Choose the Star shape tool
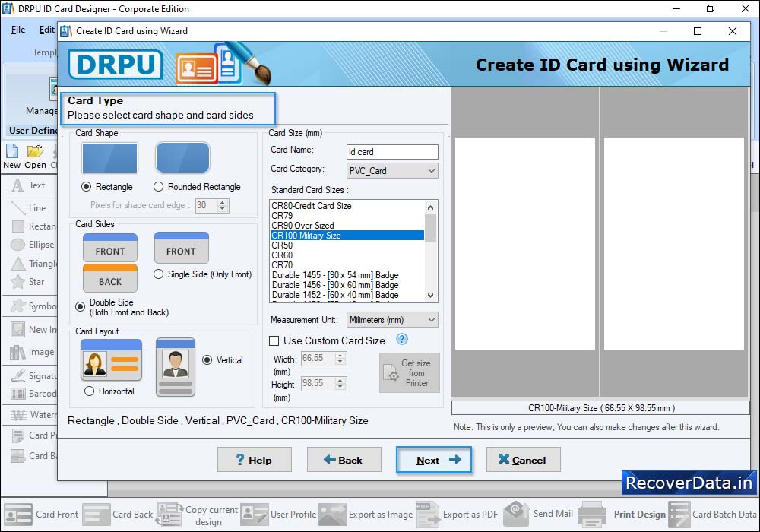760x532 pixels. pyautogui.click(x=27, y=282)
